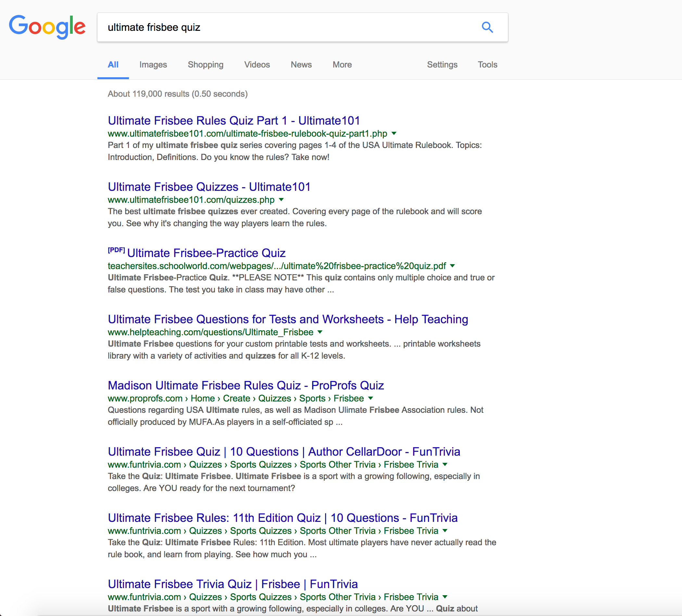Click the blue search magnifier icon

click(x=487, y=27)
